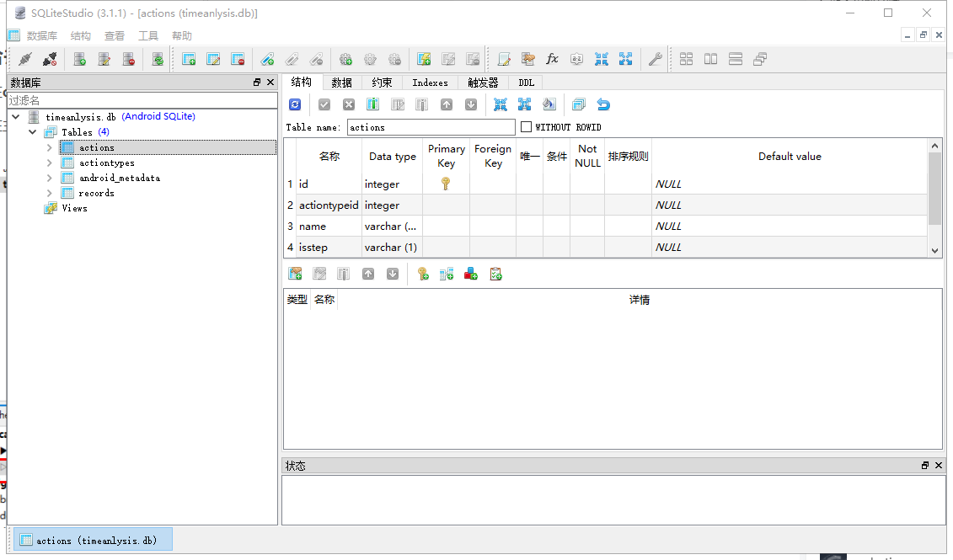The image size is (953, 560).
Task: Click the disconnect from database icon
Action: pyautogui.click(x=50, y=59)
